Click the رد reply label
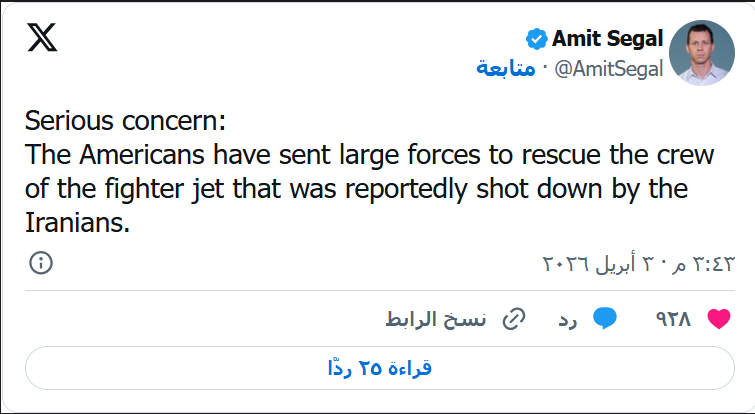 tap(568, 319)
